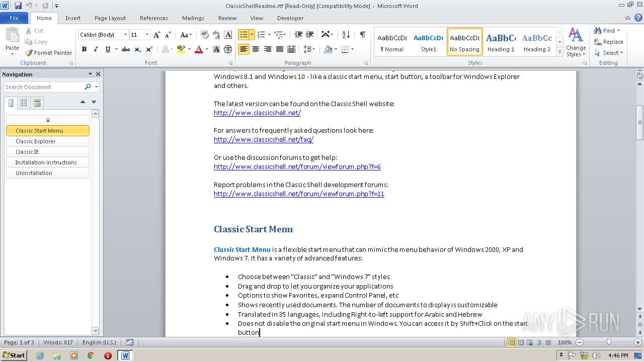Click the Format Painter tool
The image size is (644, 362).
pos(48,53)
